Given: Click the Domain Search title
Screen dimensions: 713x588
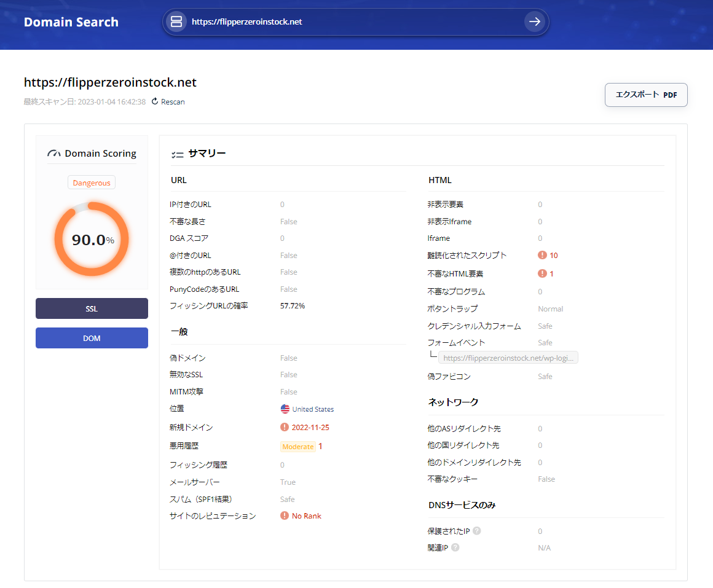Looking at the screenshot, I should tap(71, 22).
